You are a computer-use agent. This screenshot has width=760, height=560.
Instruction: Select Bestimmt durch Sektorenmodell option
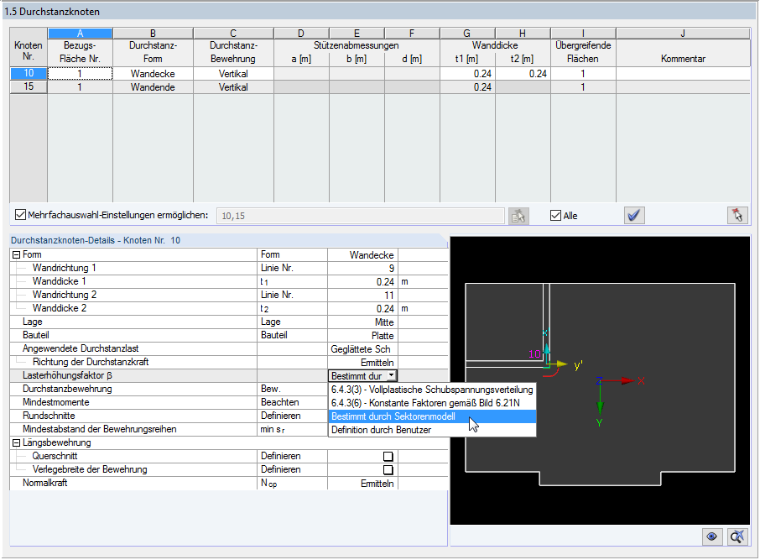point(432,416)
